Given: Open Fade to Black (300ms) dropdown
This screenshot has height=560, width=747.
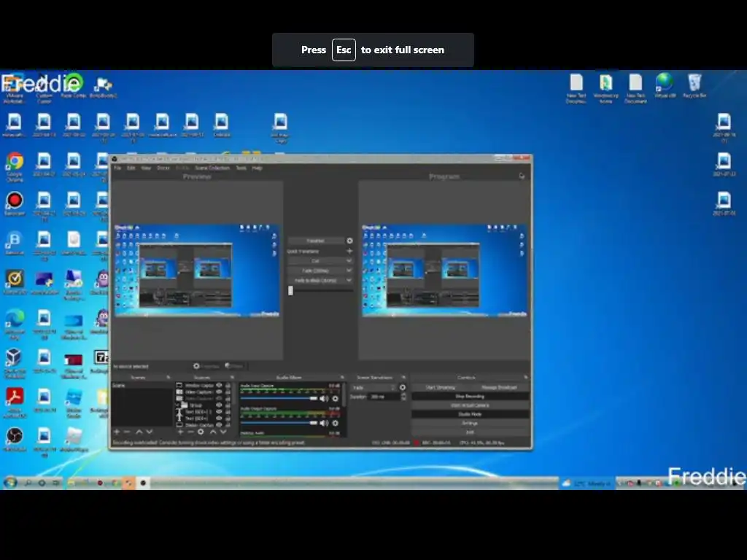Looking at the screenshot, I should click(349, 281).
